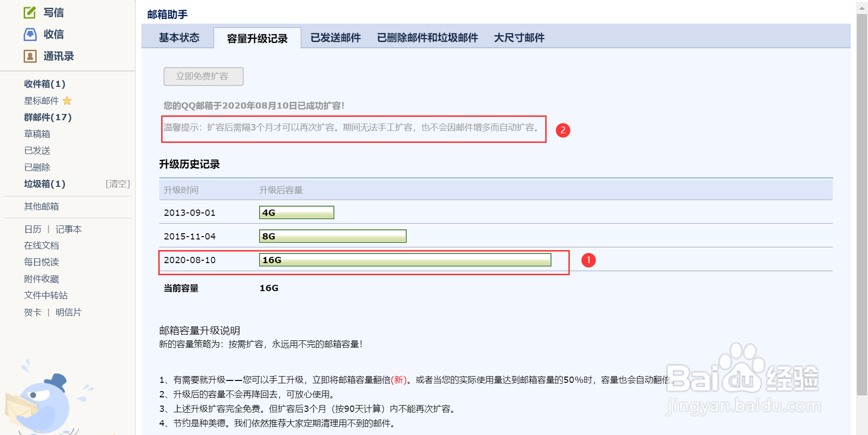Click the 16G capacity progress bar for 2020-08-10
The width and height of the screenshot is (868, 435).
pos(405,260)
